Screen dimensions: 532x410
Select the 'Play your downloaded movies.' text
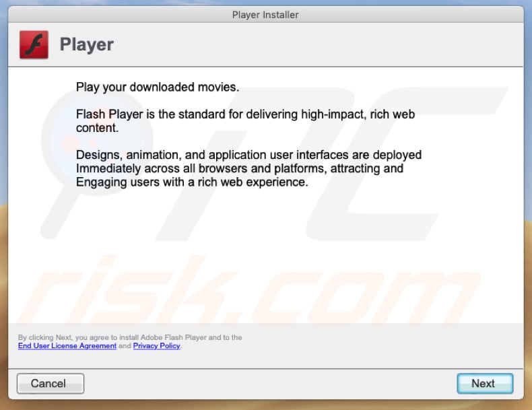158,87
